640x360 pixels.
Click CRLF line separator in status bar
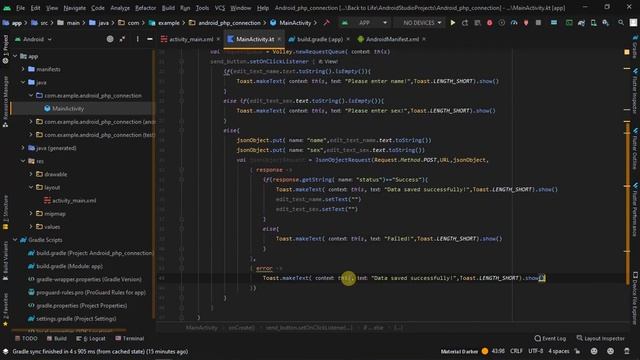516,351
